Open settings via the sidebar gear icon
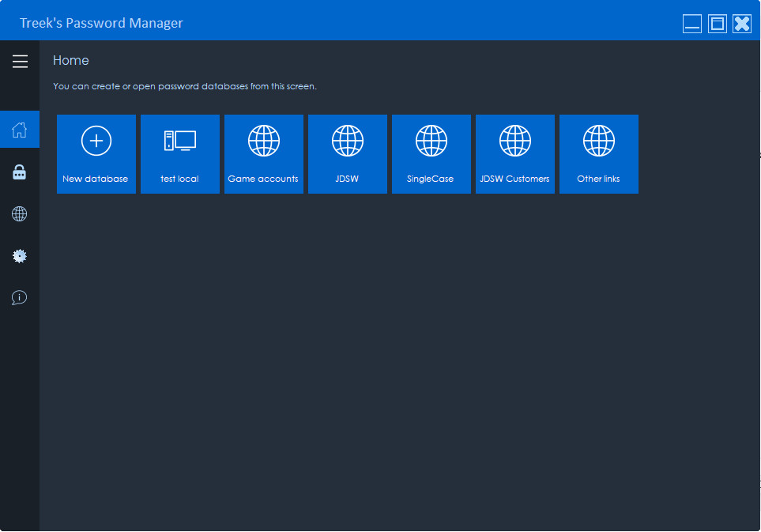The height and width of the screenshot is (532, 761). 20,256
